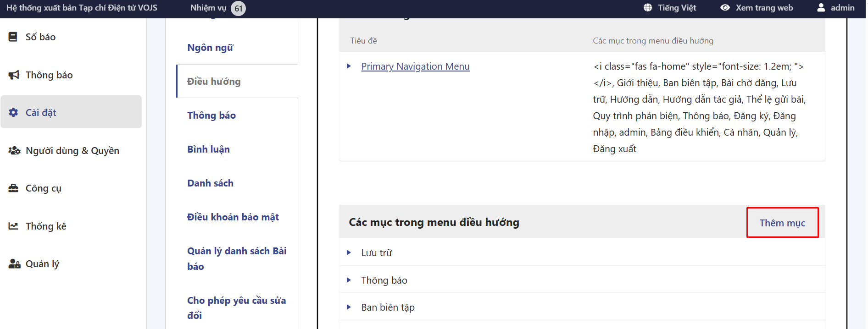This screenshot has width=868, height=329.
Task: Click the gear icon for Cài đặt
Action: [x=14, y=112]
